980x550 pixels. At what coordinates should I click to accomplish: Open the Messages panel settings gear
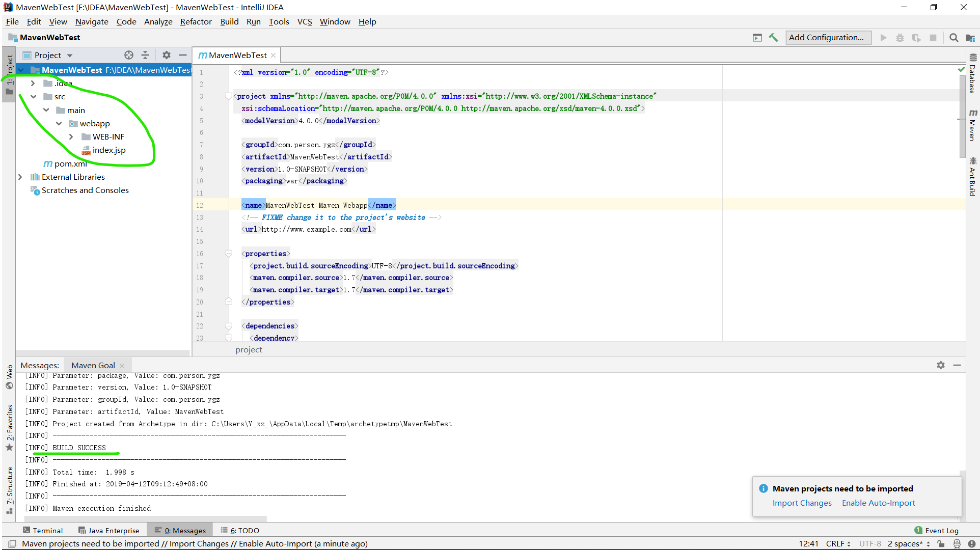pos(941,365)
